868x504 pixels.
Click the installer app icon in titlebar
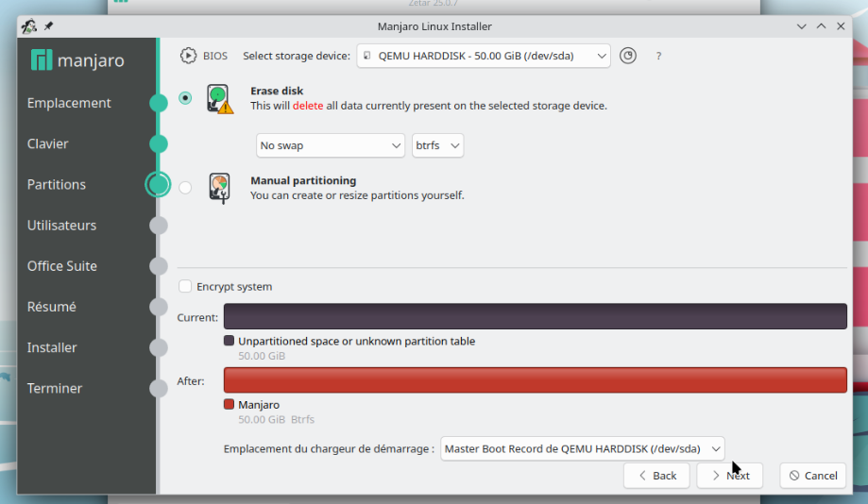pos(28,26)
